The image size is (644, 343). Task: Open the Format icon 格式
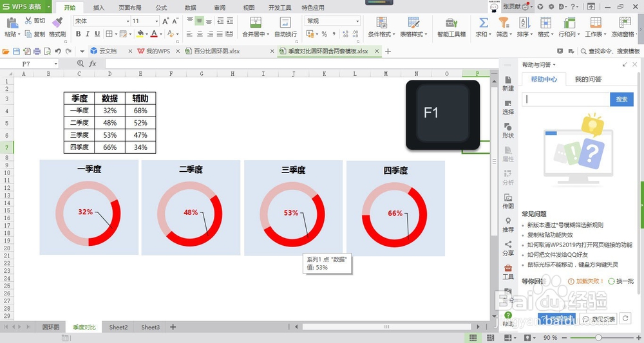coord(545,22)
